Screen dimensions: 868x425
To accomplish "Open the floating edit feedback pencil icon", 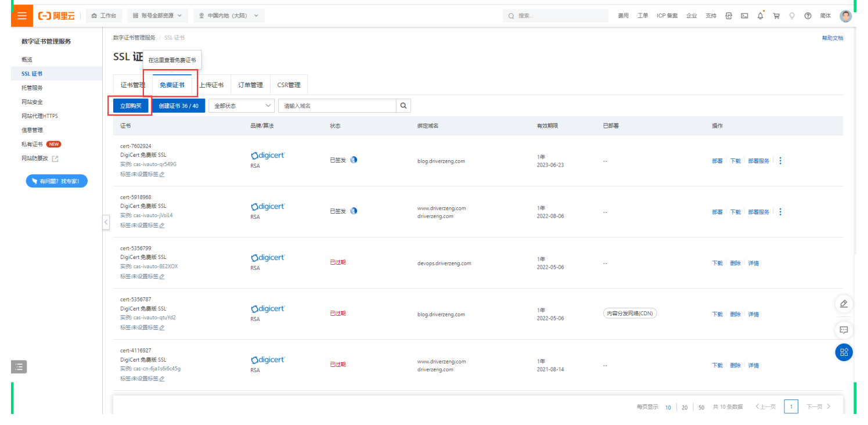I will (844, 304).
